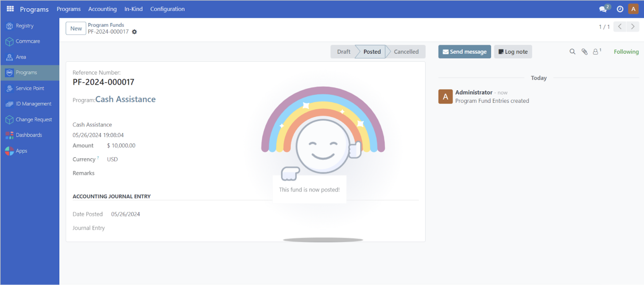Open the conversations chat bubble icon
The width and height of the screenshot is (644, 285).
tap(603, 9)
